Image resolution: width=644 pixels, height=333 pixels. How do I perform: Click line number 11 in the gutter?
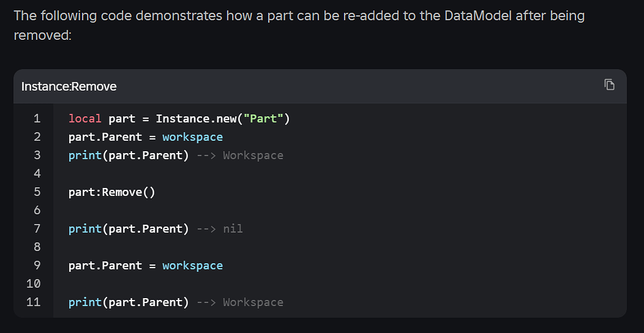(34, 302)
